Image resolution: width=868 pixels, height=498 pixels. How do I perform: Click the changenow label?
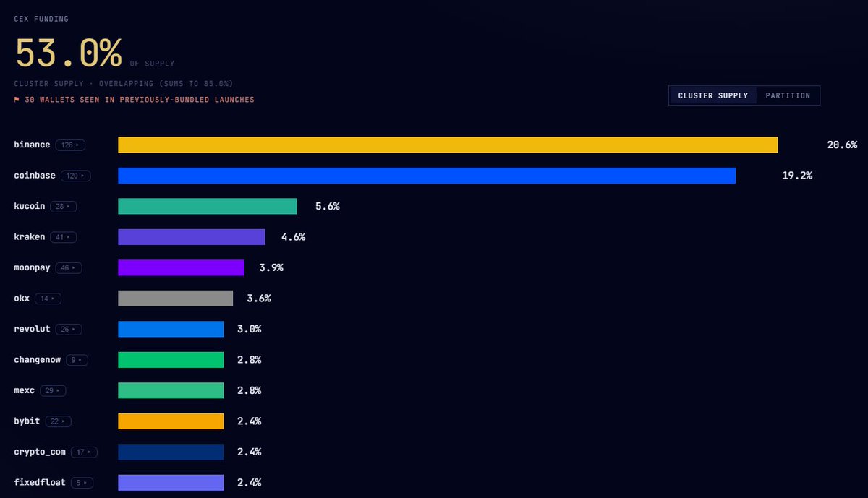pyautogui.click(x=38, y=360)
